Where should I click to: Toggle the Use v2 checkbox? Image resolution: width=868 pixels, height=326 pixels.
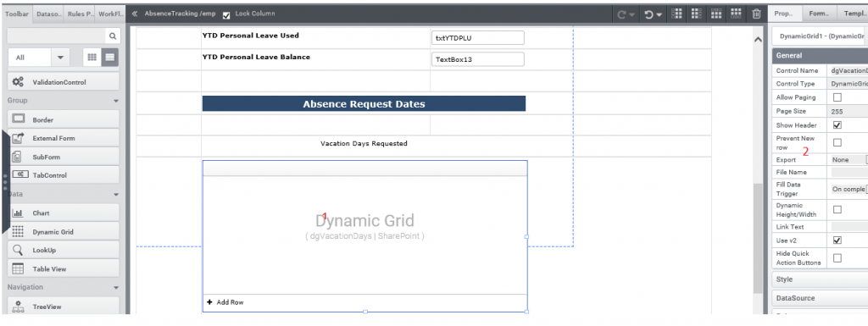(837, 240)
